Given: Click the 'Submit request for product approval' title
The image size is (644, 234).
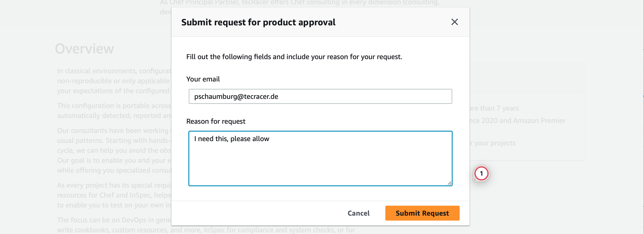Looking at the screenshot, I should point(258,22).
